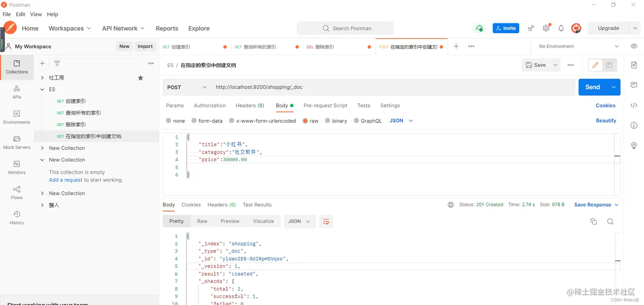The height and width of the screenshot is (305, 644).
Task: Open the response JSON format dropdown
Action: pyautogui.click(x=300, y=221)
